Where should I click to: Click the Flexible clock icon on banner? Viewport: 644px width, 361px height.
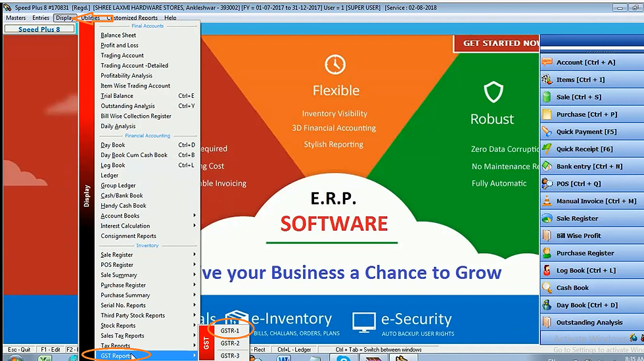(x=335, y=64)
